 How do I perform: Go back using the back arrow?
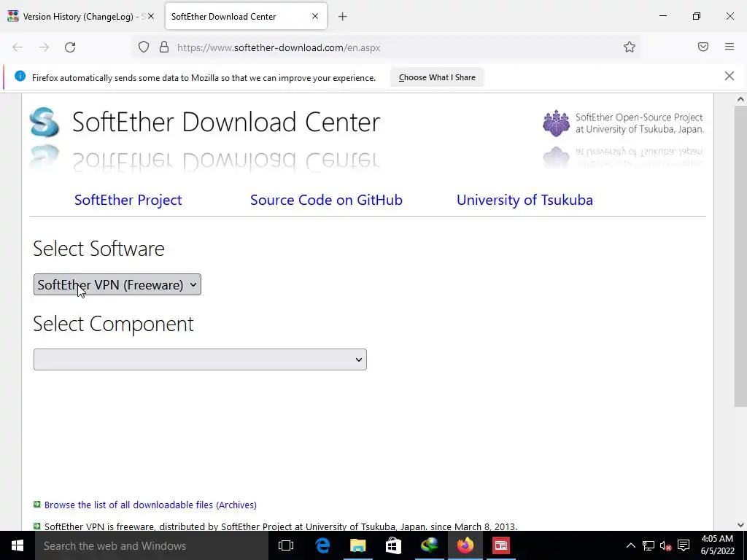point(18,47)
